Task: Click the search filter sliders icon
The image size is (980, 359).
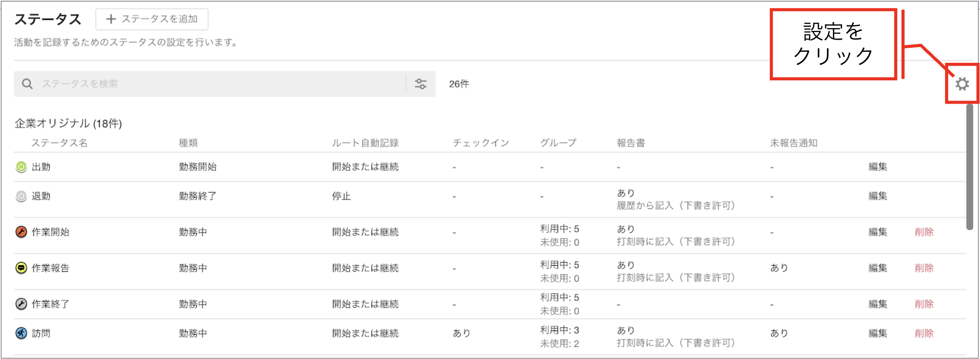Action: click(421, 84)
